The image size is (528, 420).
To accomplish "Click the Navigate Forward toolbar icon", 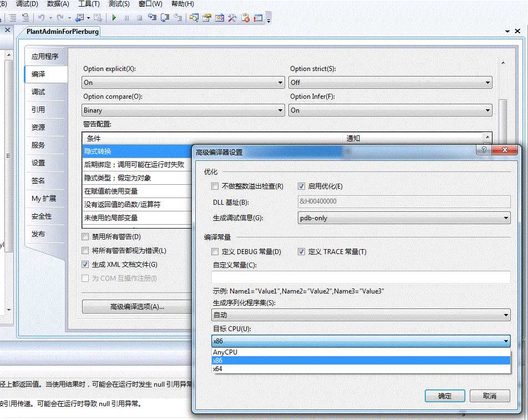I will click(98, 18).
